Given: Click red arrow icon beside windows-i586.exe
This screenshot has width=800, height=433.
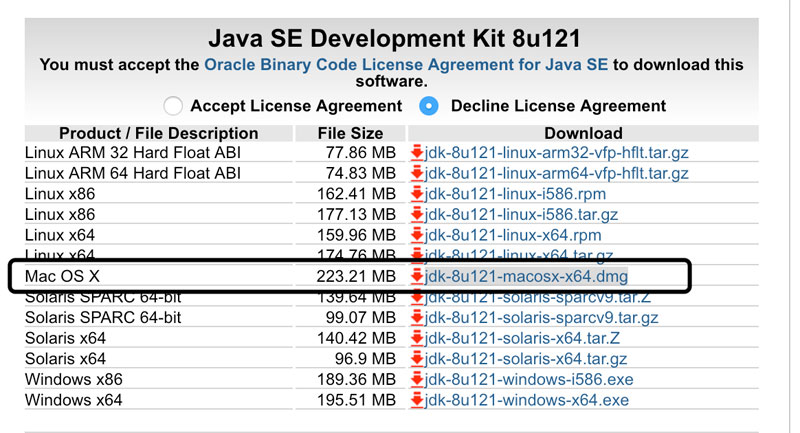Looking at the screenshot, I should [x=417, y=379].
